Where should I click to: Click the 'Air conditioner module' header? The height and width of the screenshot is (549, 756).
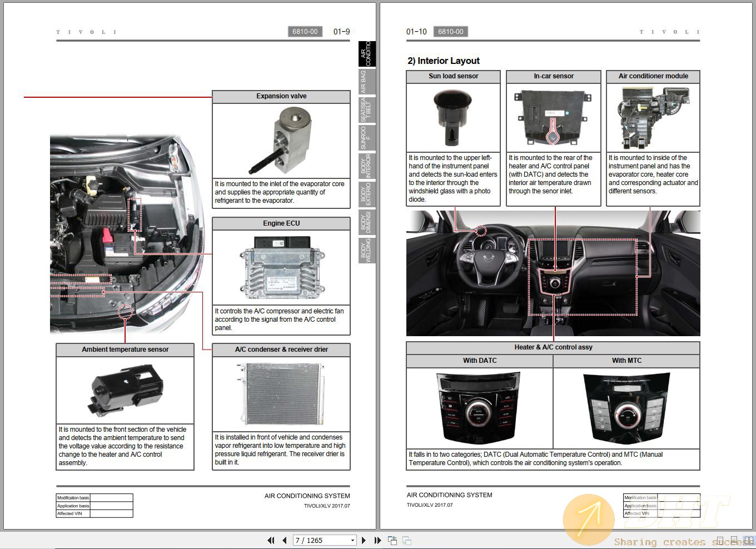pyautogui.click(x=653, y=76)
